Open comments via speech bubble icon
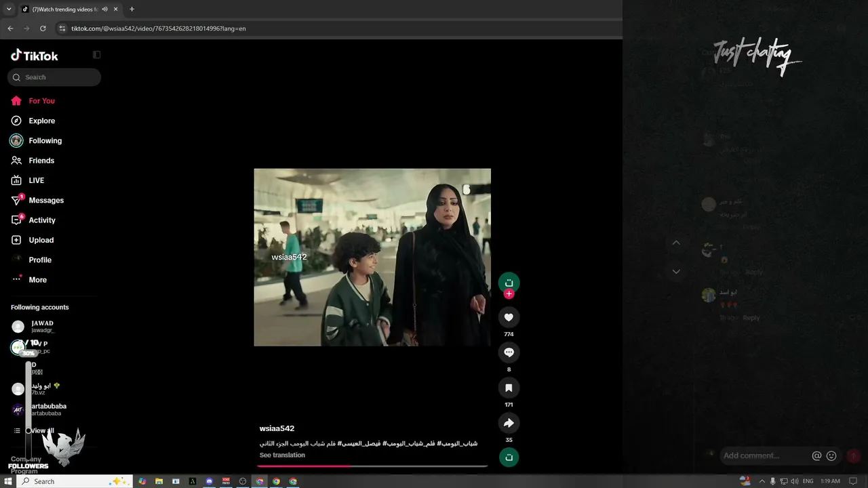868x488 pixels. 509,352
